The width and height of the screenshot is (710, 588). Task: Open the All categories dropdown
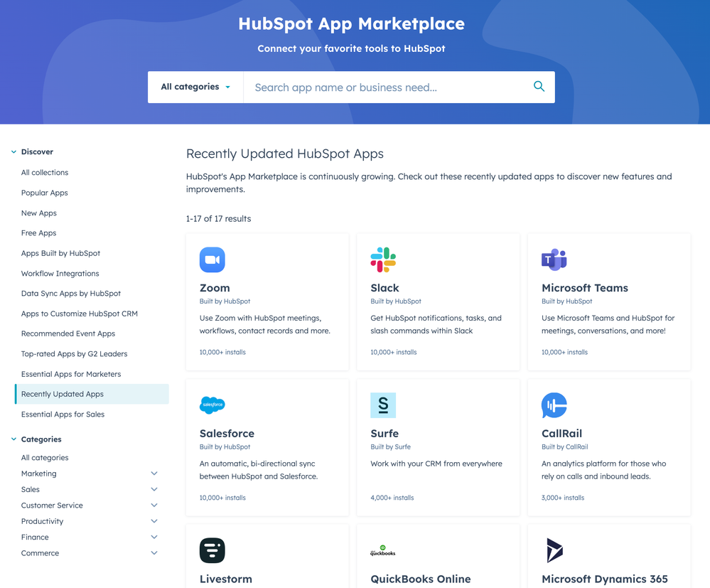[x=195, y=86]
